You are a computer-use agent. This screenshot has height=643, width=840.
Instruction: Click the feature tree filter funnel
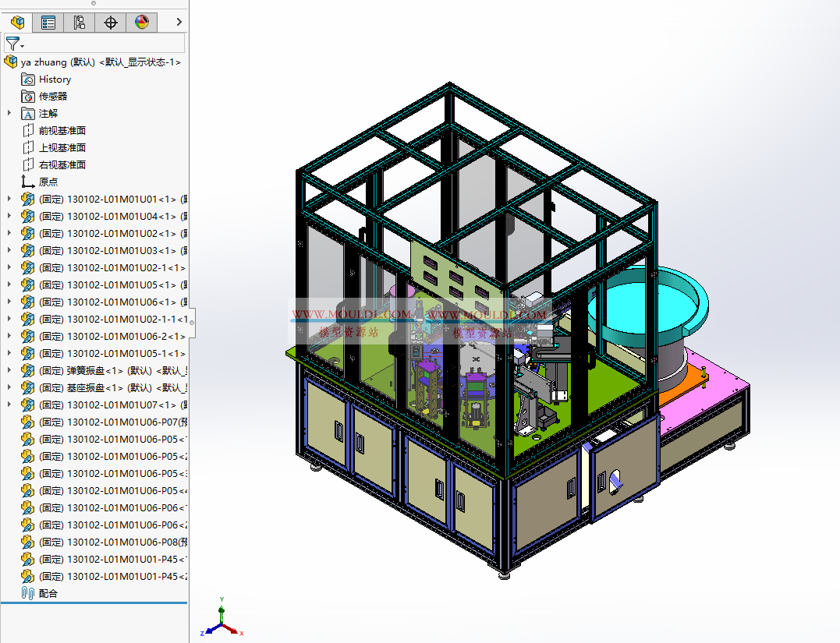click(x=13, y=44)
